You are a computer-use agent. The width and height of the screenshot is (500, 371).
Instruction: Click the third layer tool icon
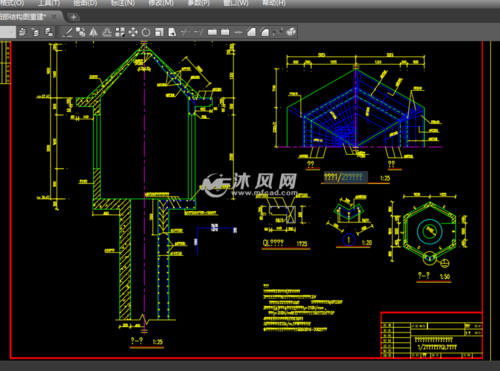[x=49, y=32]
